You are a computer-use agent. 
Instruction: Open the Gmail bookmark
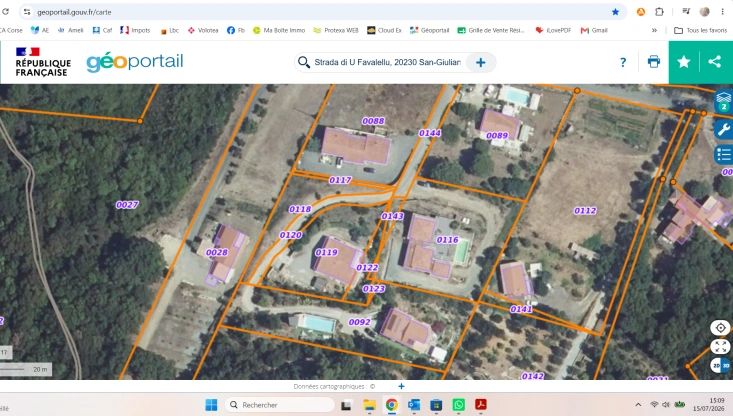pyautogui.click(x=594, y=30)
